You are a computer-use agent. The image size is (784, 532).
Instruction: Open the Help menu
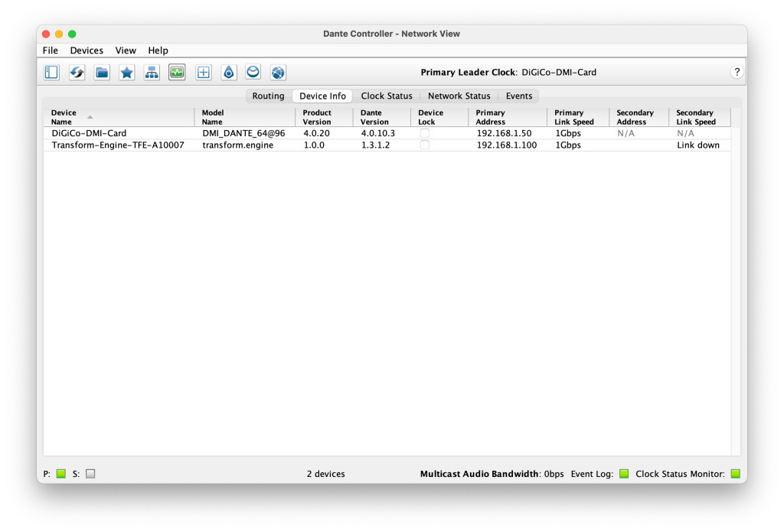click(x=158, y=51)
